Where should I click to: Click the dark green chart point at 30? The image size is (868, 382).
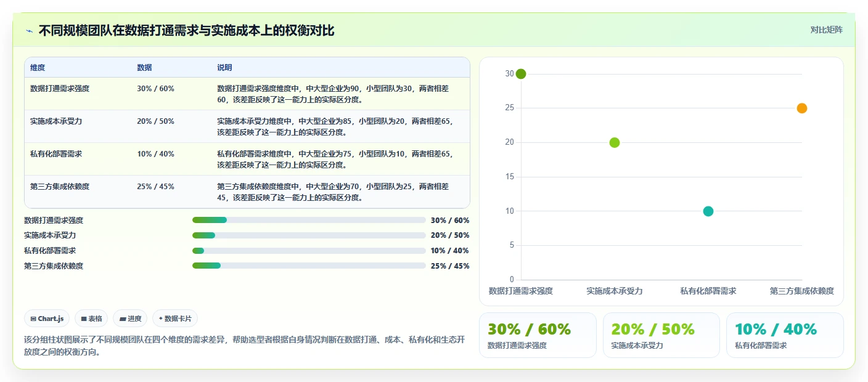click(521, 74)
